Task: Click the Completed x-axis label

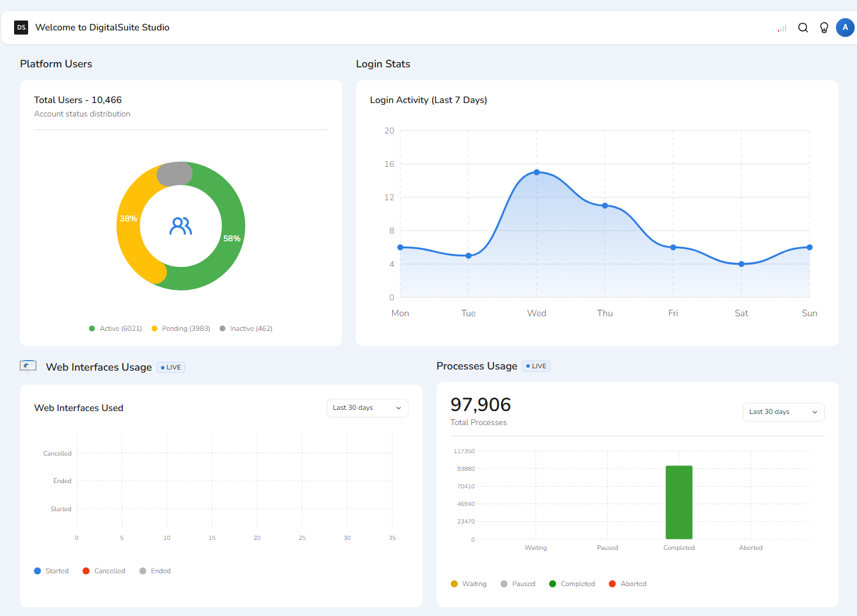Action: point(679,548)
